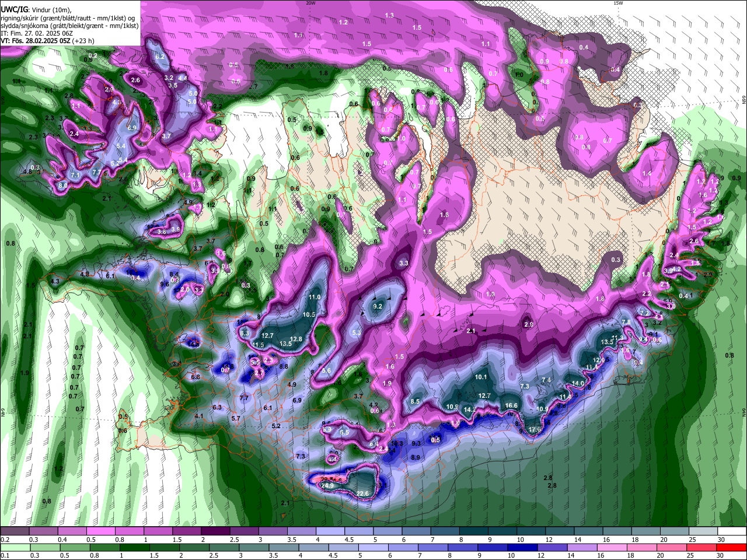
Task: Click the crimson 25 swatch in lower scale
Action: click(701, 547)
